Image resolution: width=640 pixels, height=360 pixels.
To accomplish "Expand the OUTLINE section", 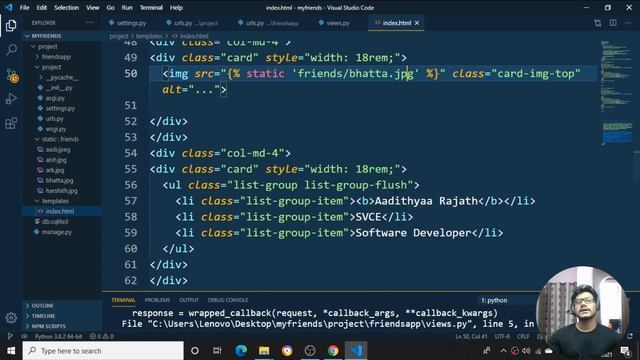I will [42, 305].
